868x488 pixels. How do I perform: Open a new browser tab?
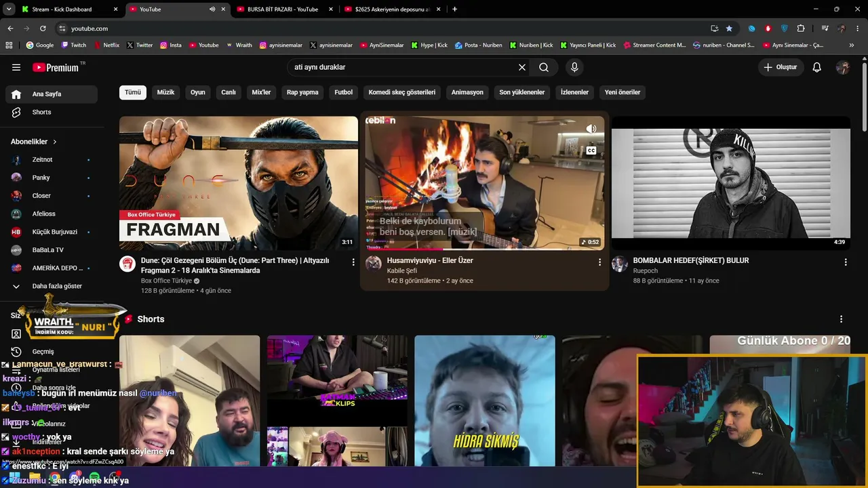454,9
